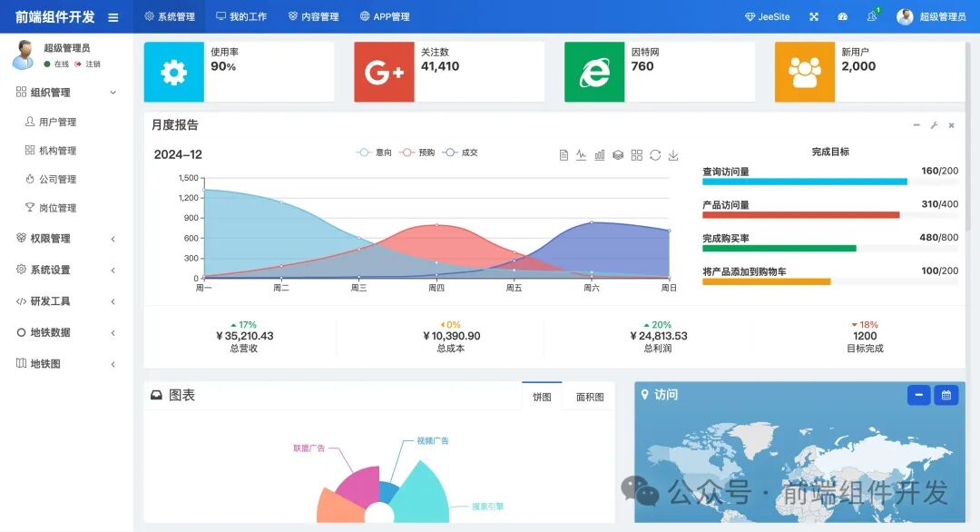Select the line chart view in 月度报告 toolbar

click(581, 154)
